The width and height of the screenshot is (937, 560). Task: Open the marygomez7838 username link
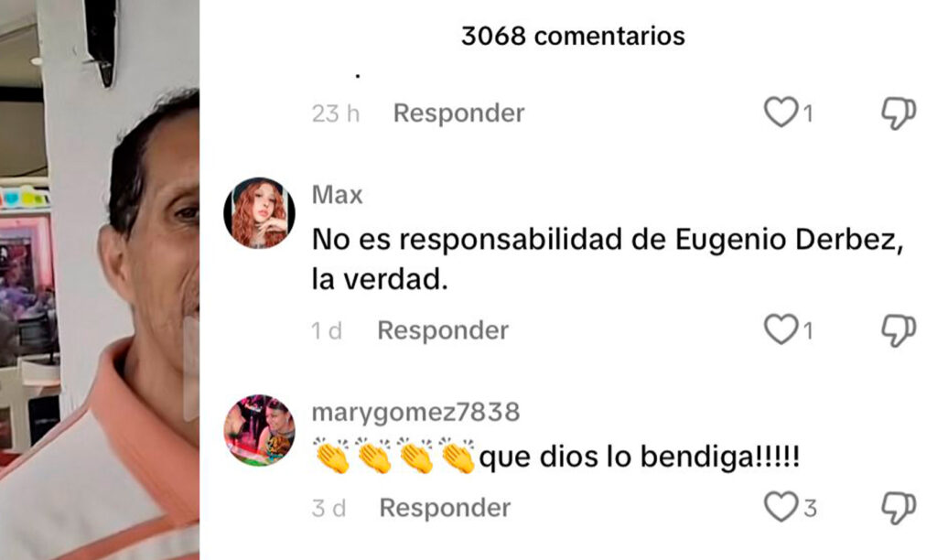pyautogui.click(x=416, y=413)
